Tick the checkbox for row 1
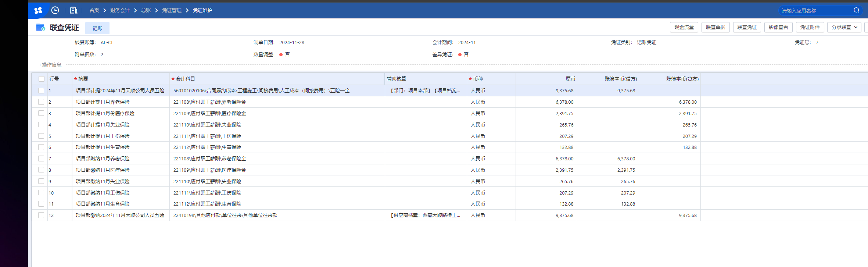 [x=41, y=90]
